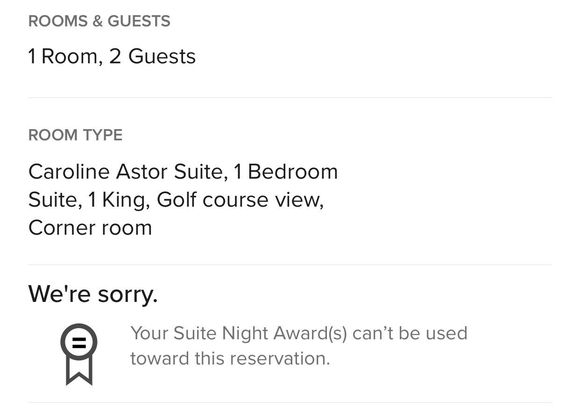Viewport: 580px width, 418px height.
Task: Select the ROOMS & GUESTS heading
Action: coord(99,21)
